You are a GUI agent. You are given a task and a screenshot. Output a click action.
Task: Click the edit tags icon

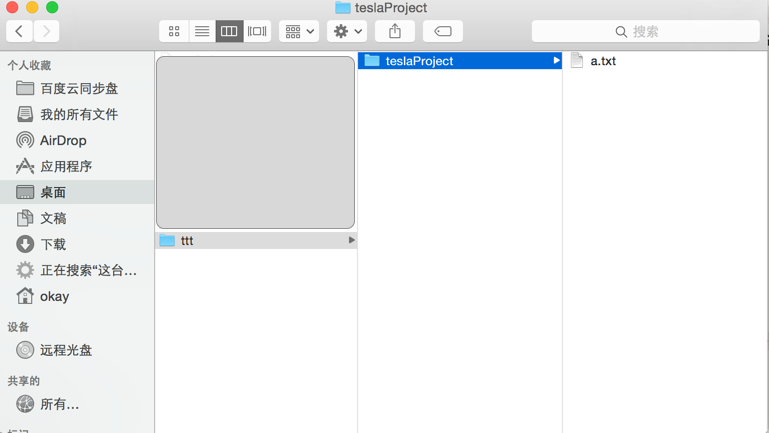click(x=443, y=31)
